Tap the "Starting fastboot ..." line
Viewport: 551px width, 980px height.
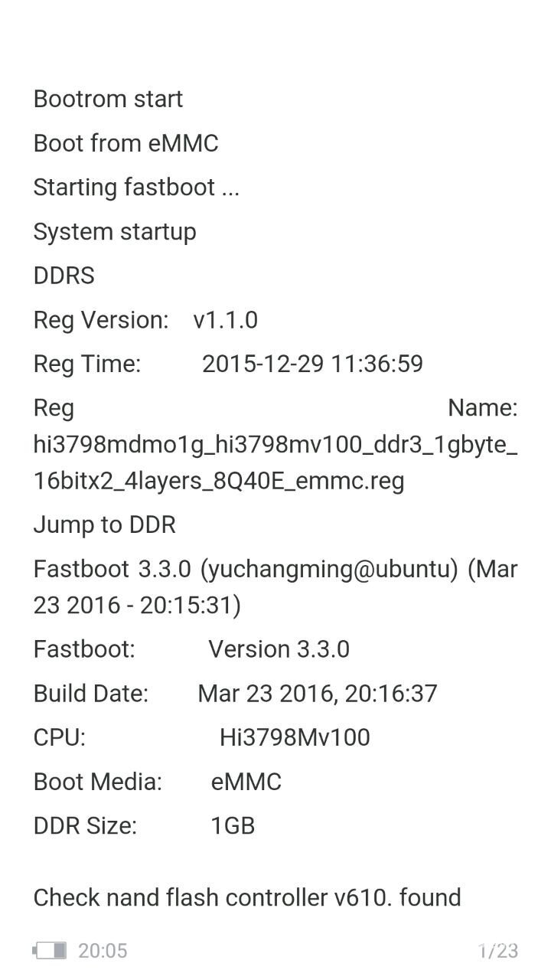pos(136,188)
